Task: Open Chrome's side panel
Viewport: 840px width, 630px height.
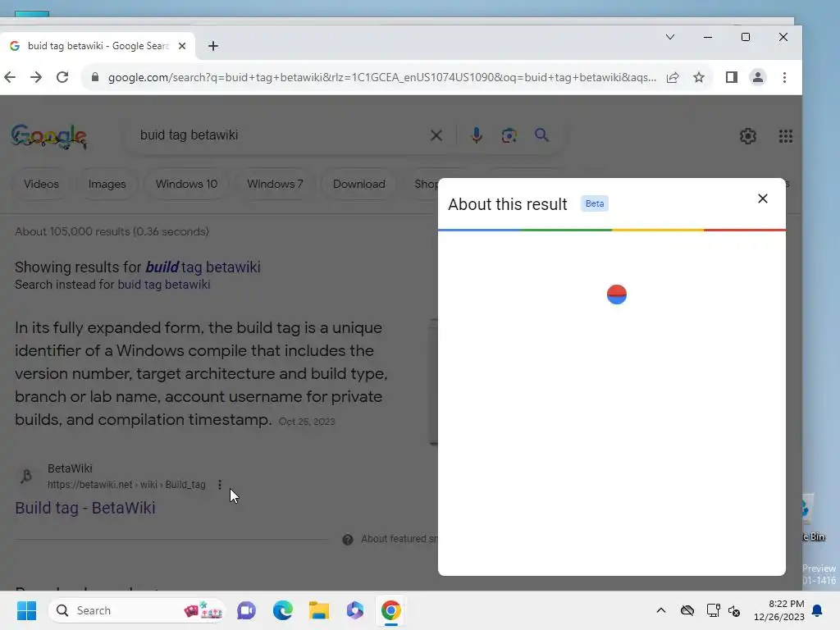Action: pos(731,77)
